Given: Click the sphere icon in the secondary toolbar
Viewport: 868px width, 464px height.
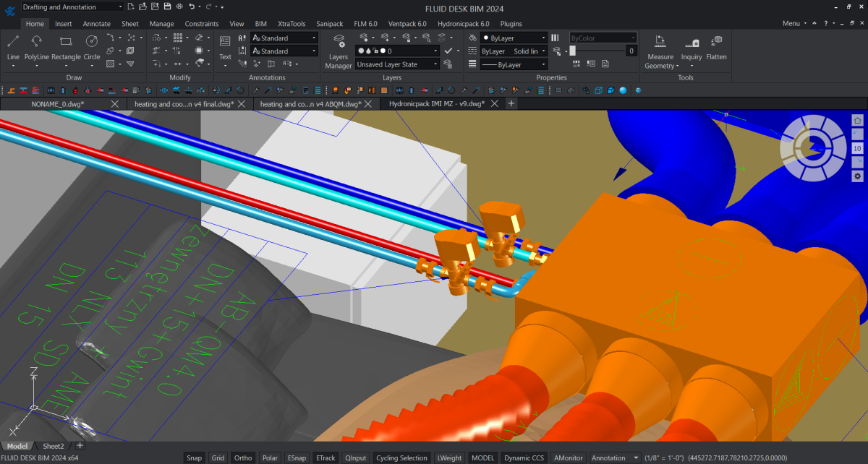Looking at the screenshot, I should coord(622,90).
